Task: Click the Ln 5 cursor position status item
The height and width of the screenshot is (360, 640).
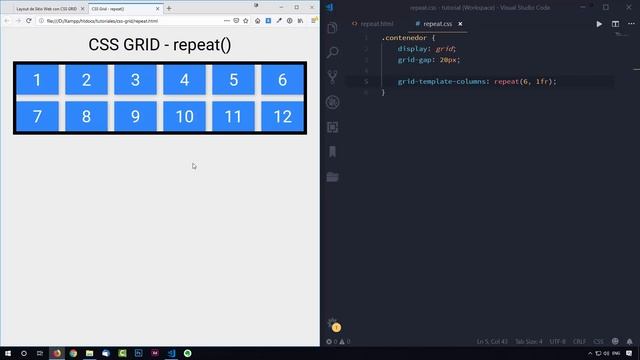Action: (x=492, y=342)
